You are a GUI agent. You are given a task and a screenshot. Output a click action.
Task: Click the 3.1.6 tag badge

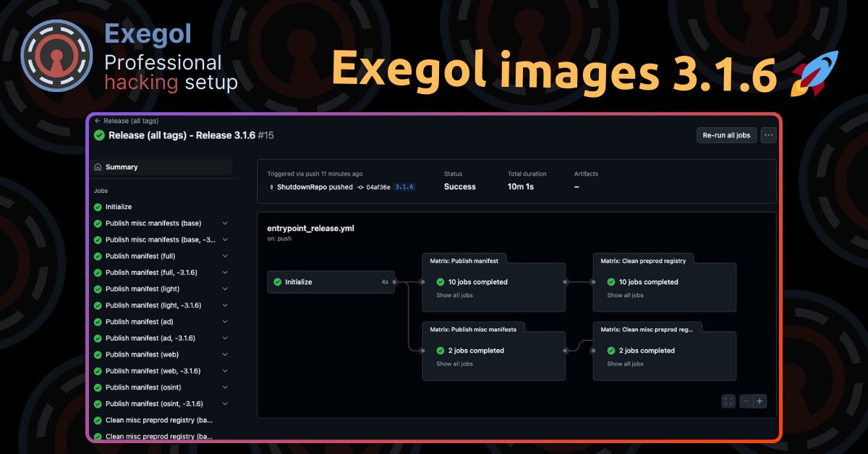pos(404,187)
